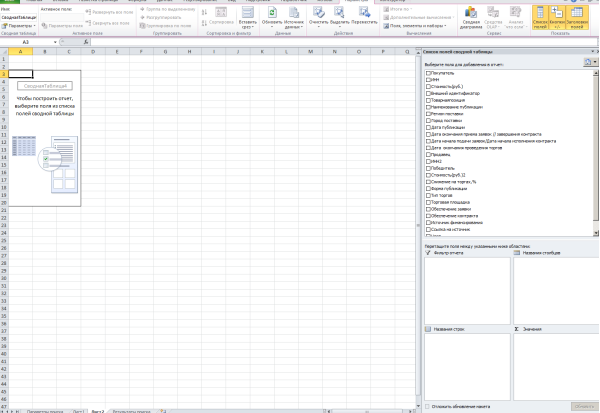
Task: Click Переместить (Move PivotTable) icon
Action: [364, 13]
